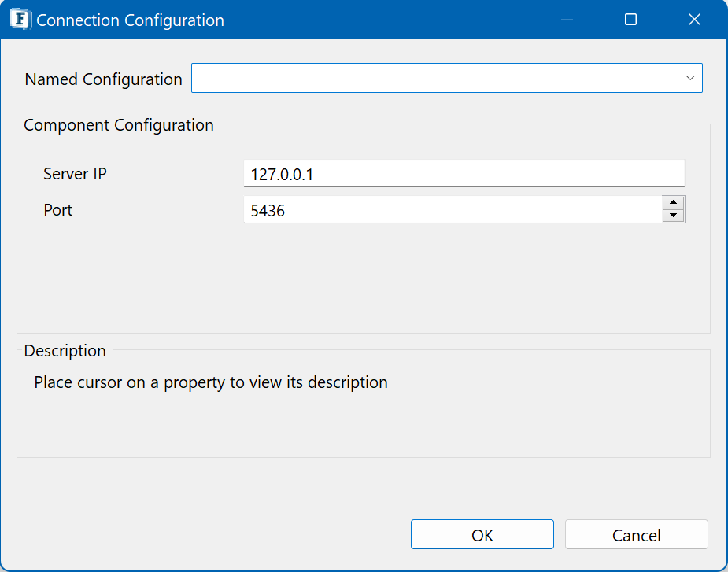The image size is (728, 572).
Task: Close the Connection Configuration dialog
Action: pos(693,20)
